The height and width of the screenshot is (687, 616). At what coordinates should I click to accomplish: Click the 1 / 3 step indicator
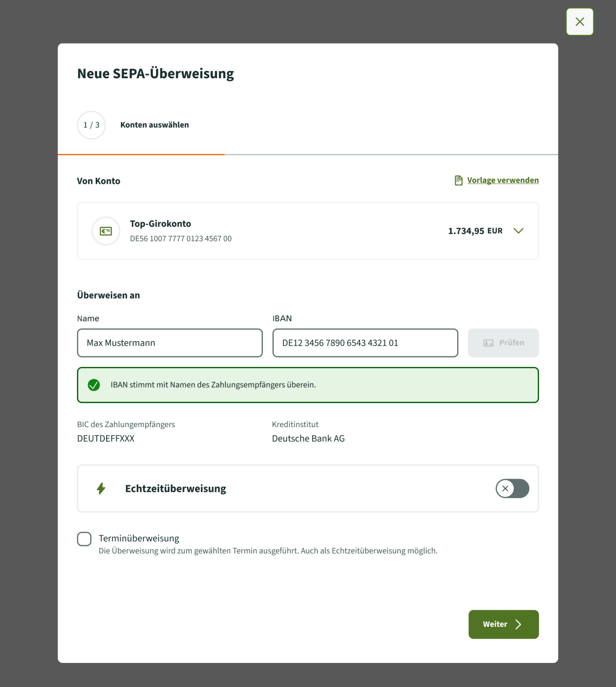click(x=91, y=125)
